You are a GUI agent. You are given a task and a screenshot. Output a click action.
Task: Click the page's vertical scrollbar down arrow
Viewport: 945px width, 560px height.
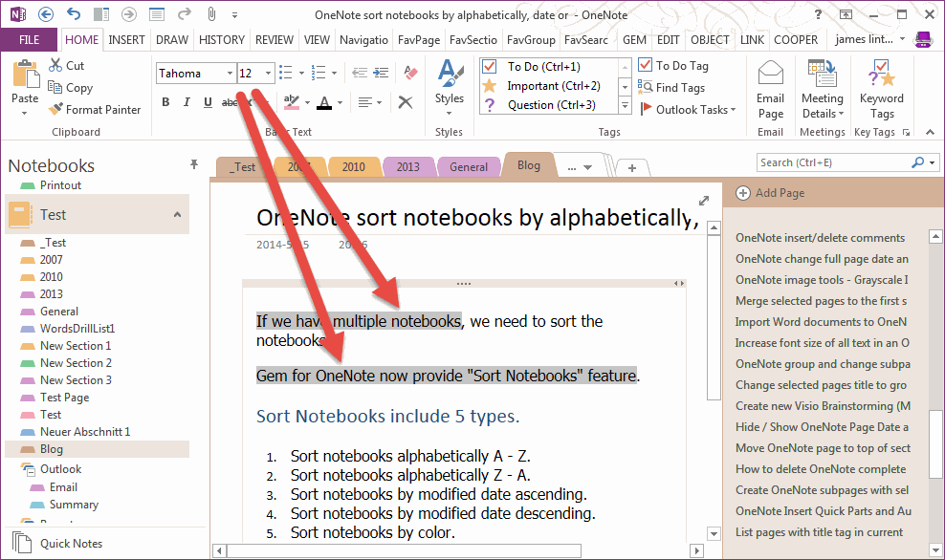coord(714,533)
